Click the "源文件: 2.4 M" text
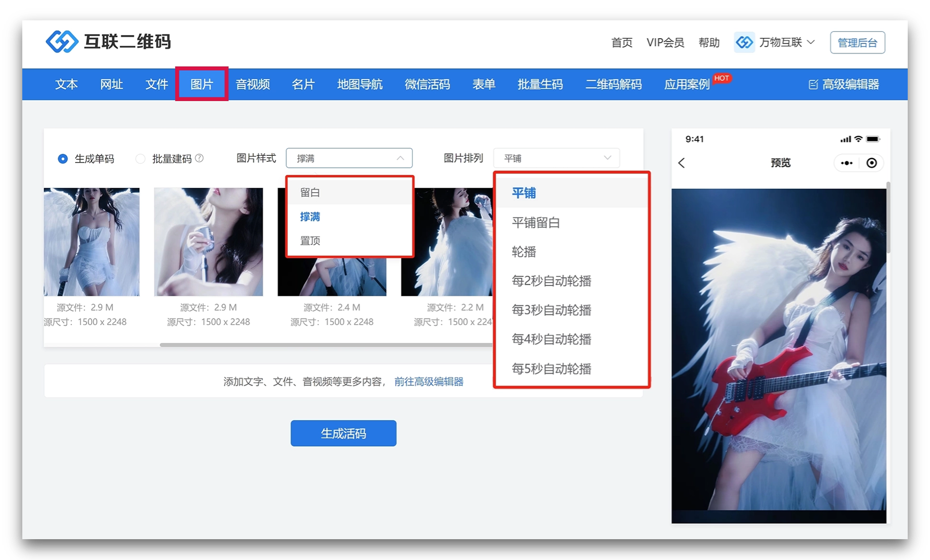The image size is (930, 560). click(332, 307)
